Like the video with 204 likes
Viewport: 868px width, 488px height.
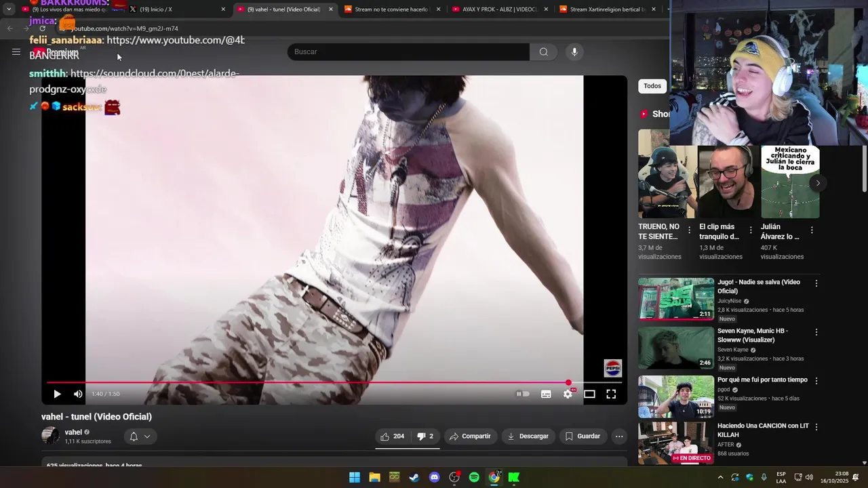coord(393,436)
